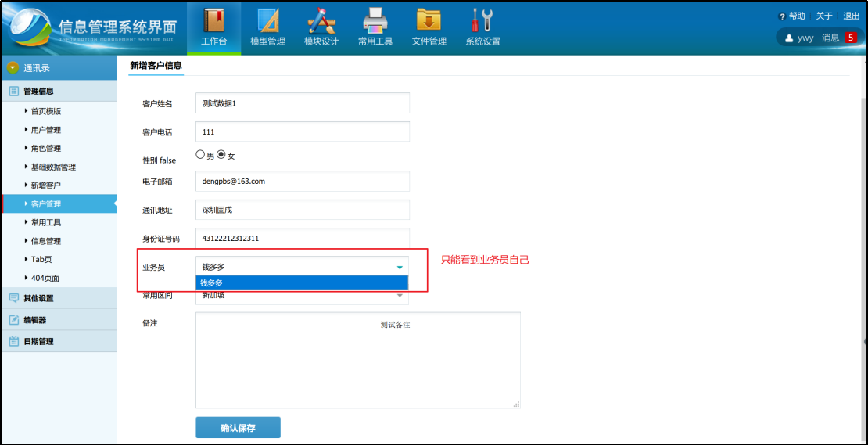
Task: Click the 退出 link
Action: [852, 16]
